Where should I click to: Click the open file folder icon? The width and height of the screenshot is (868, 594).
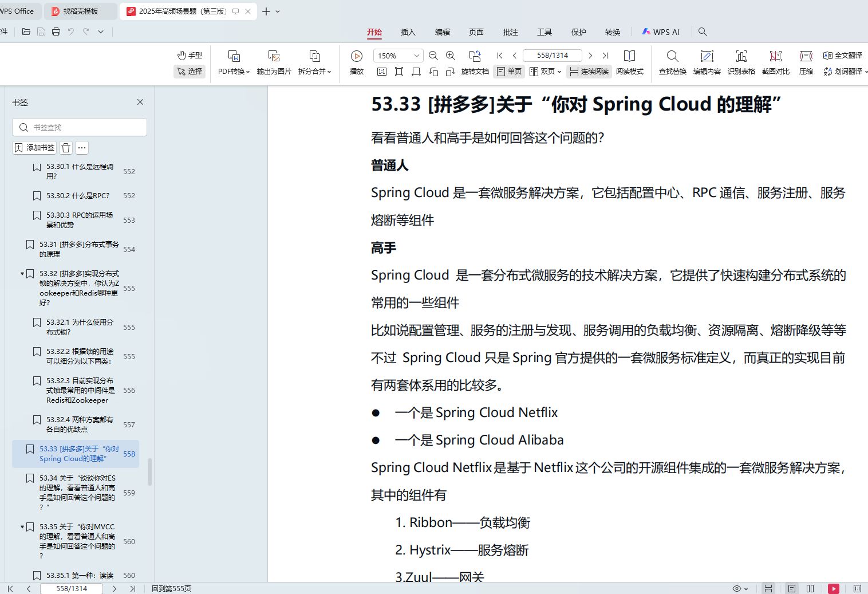coord(26,32)
